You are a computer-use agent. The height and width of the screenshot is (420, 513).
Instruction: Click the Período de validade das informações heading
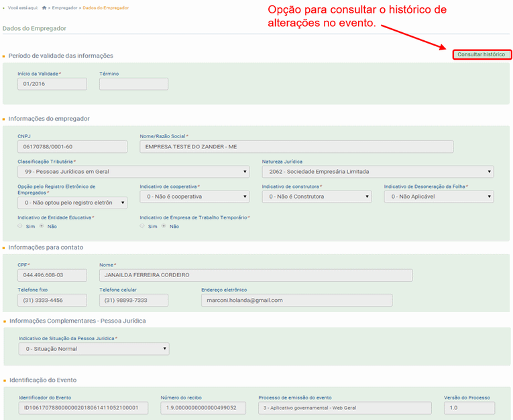pyautogui.click(x=61, y=56)
